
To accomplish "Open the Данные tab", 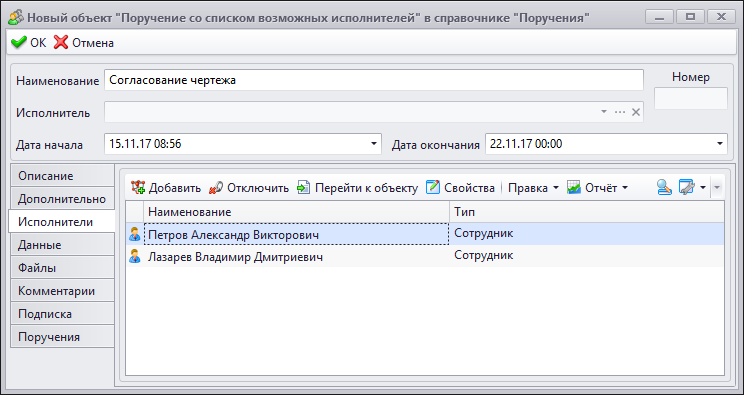I will tap(62, 245).
